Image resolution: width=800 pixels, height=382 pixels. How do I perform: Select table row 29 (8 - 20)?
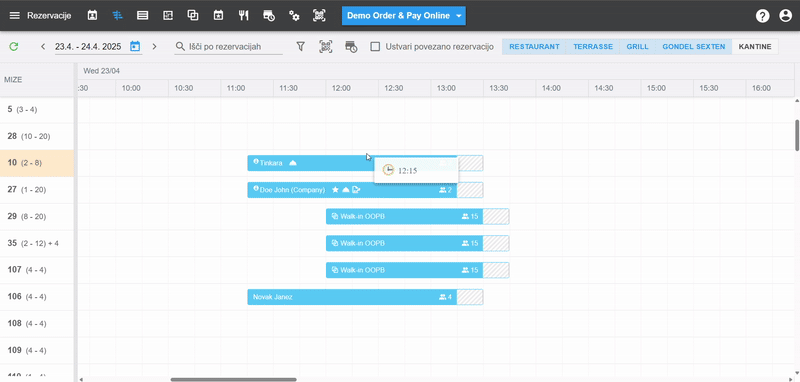37,216
